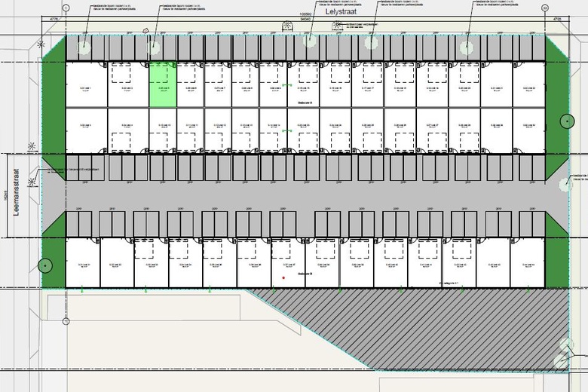Select the circled grid marker 1 at top left

coord(66,8)
